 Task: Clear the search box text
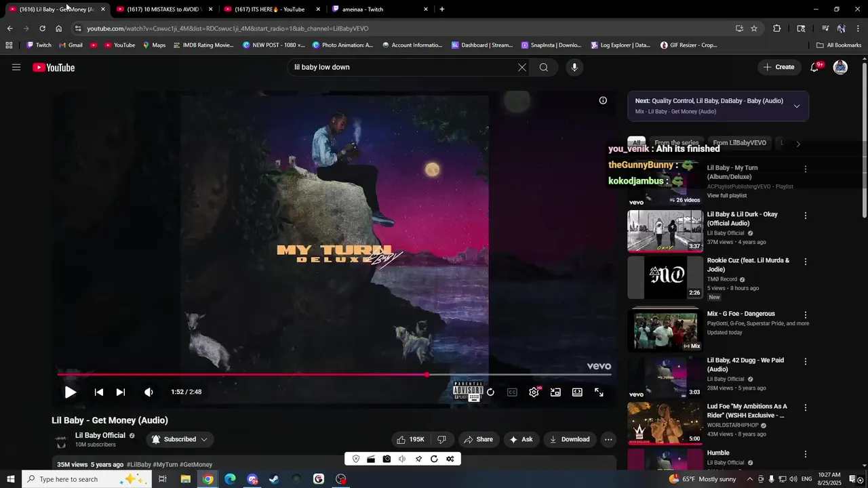click(521, 67)
